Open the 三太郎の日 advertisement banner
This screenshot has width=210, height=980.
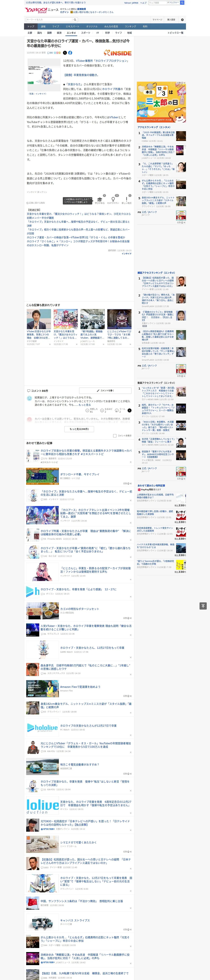[x=162, y=102]
